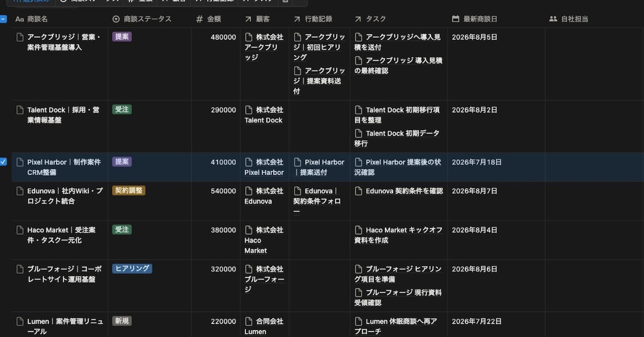644x337 pixels.
Task: Open task Edunova 契約条件を確認
Action: coord(399,191)
